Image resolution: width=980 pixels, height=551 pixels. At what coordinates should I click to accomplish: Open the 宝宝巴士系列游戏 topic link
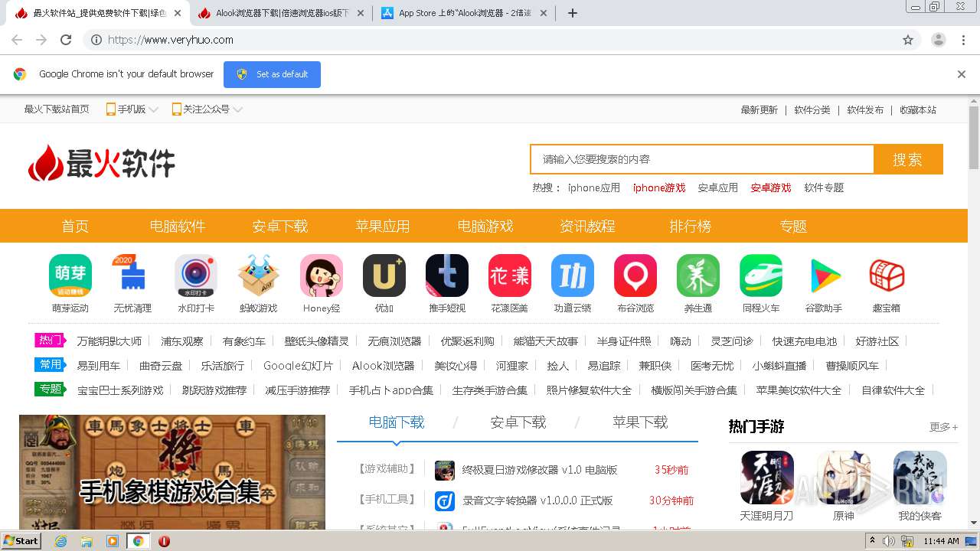pyautogui.click(x=120, y=390)
